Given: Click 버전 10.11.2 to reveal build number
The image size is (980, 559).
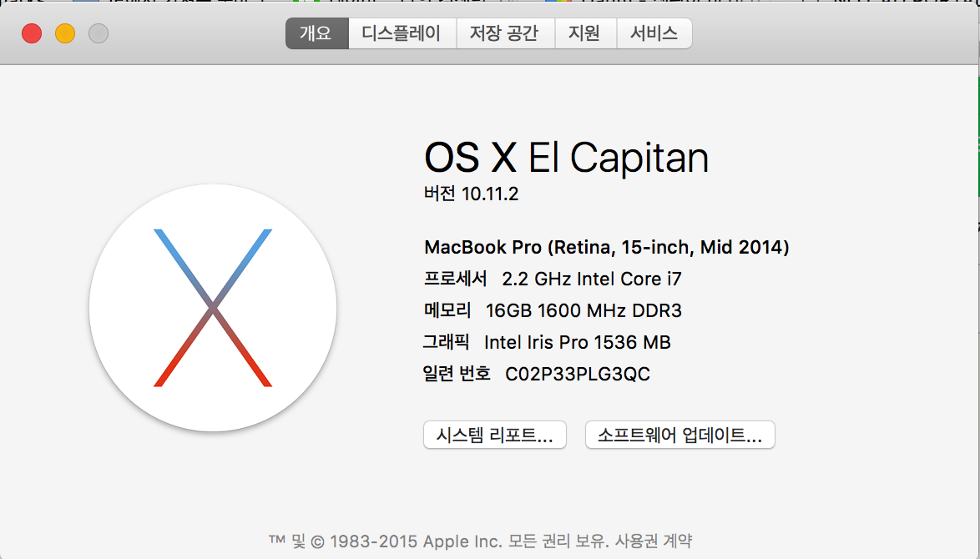Looking at the screenshot, I should [x=472, y=194].
